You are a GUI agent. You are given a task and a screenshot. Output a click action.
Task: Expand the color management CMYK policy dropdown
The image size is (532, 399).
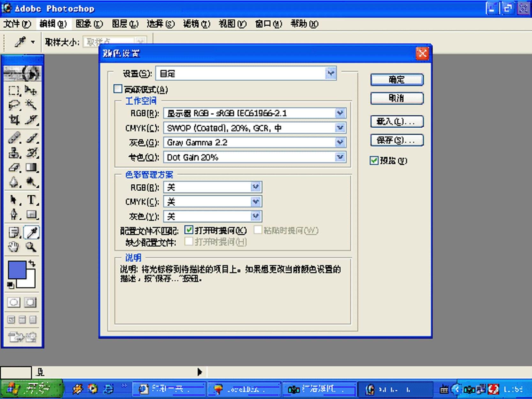[x=255, y=201]
